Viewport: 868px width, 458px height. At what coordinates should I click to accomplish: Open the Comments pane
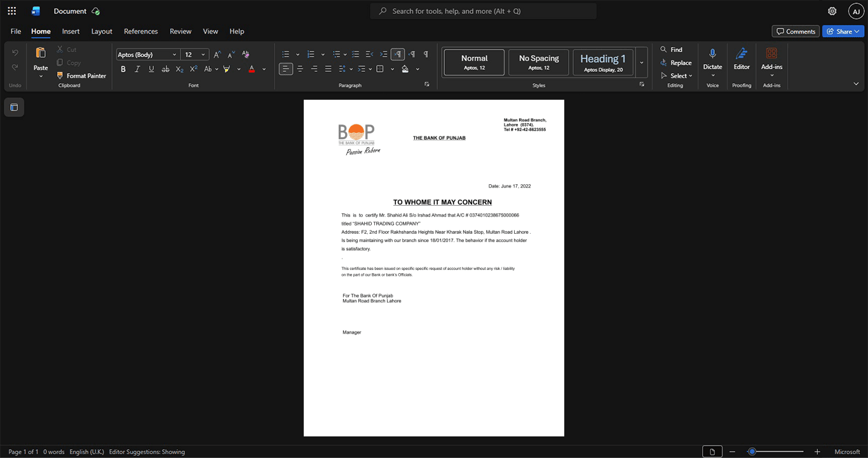pos(796,31)
